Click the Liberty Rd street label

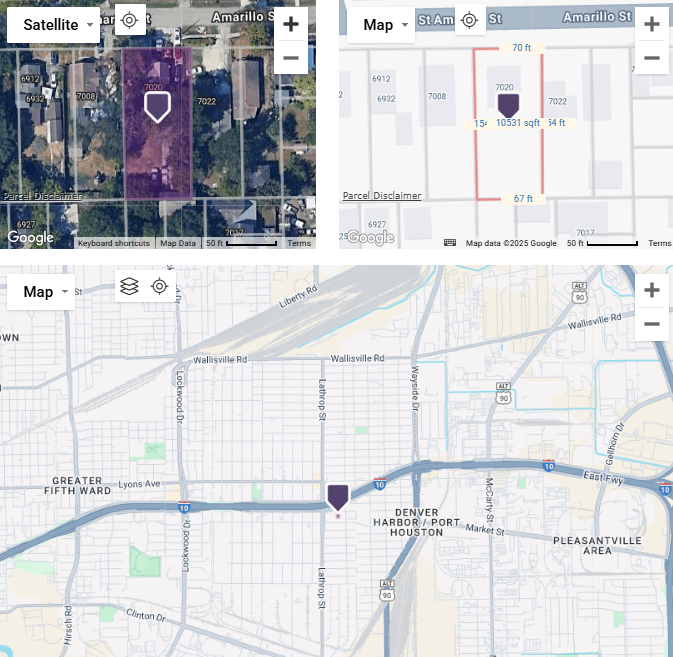point(298,297)
